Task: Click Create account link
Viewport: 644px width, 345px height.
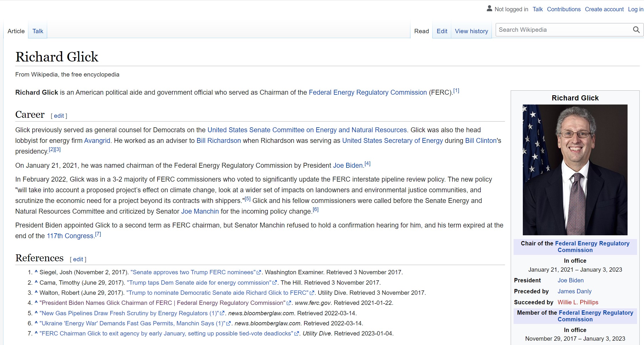Action: point(604,9)
